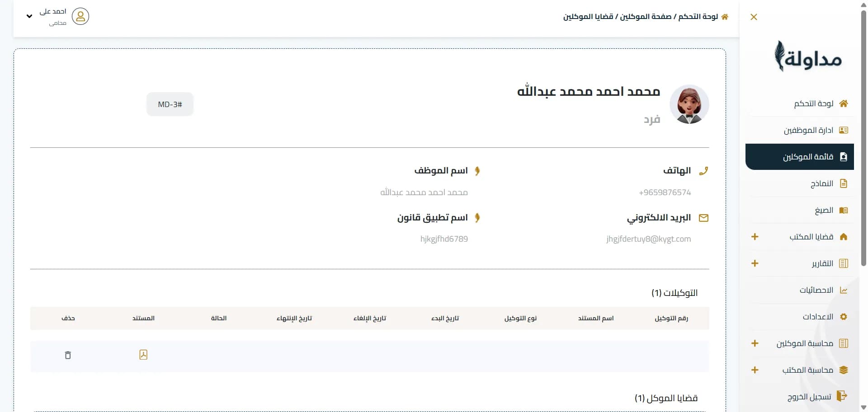
Task: Click the تاريخ البدء column header
Action: [445, 318]
